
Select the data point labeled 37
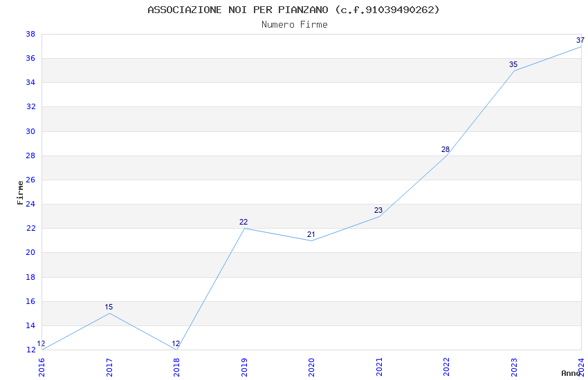[580, 46]
